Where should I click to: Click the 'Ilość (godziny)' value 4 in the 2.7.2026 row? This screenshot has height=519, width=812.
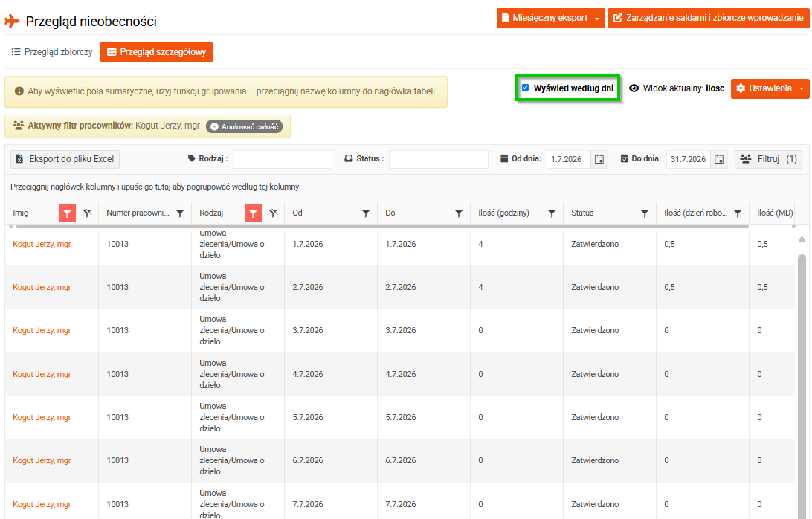[480, 287]
